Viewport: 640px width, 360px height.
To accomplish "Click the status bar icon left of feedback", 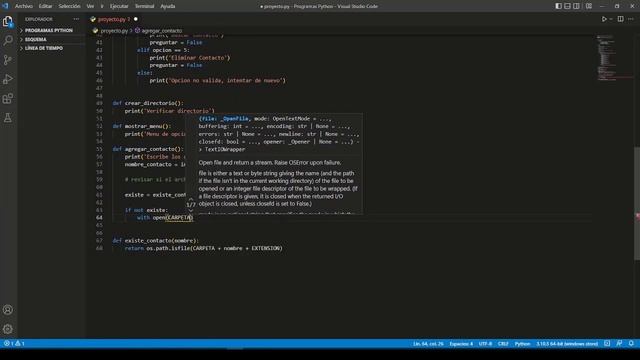I will (607, 344).
